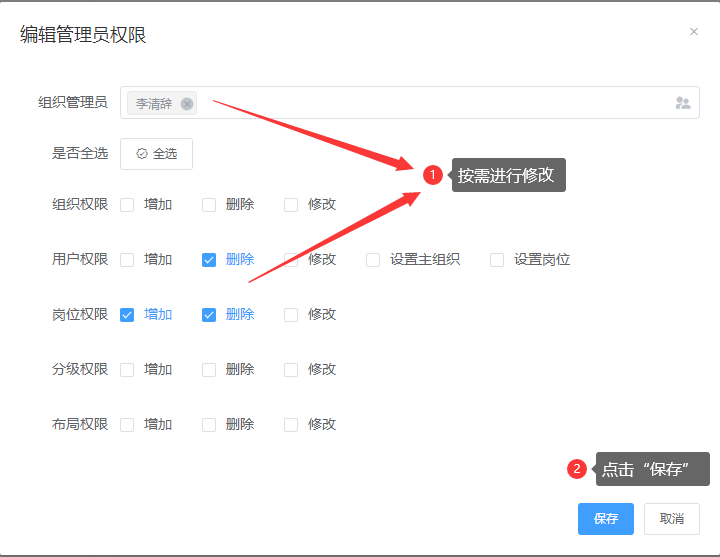Enable 增加 checkbox for 分级权限
This screenshot has width=720, height=557.
tap(127, 370)
